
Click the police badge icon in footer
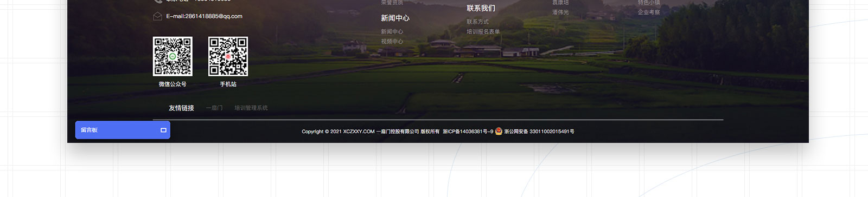[x=499, y=131]
